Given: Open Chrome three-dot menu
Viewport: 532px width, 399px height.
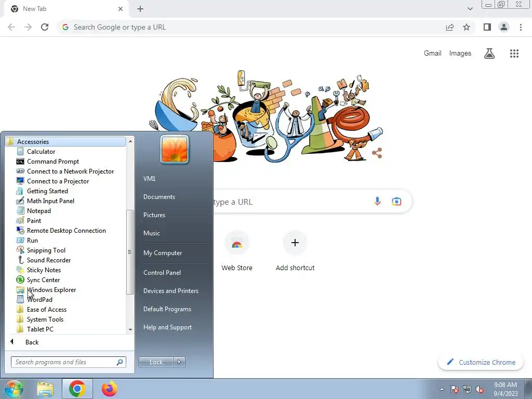Looking at the screenshot, I should (x=521, y=27).
